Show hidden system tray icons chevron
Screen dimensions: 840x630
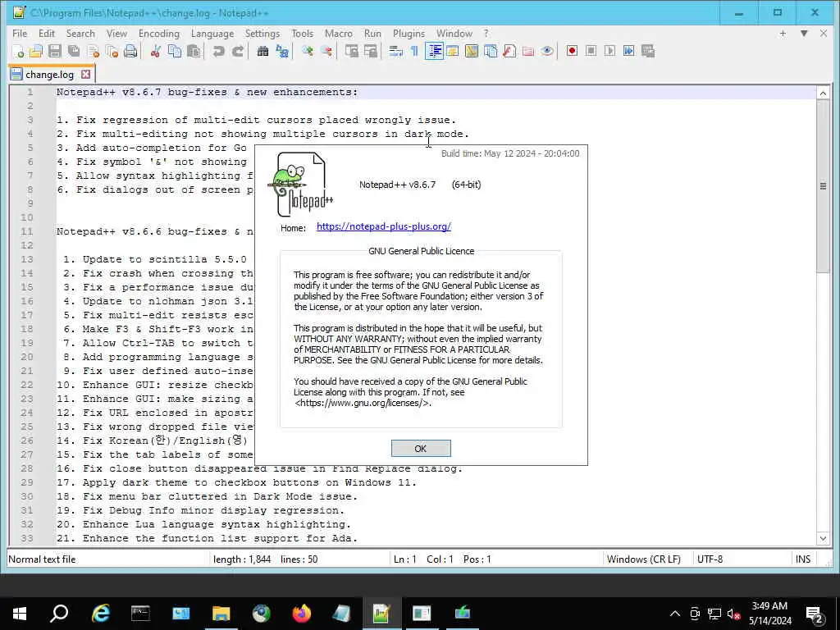(x=675, y=614)
